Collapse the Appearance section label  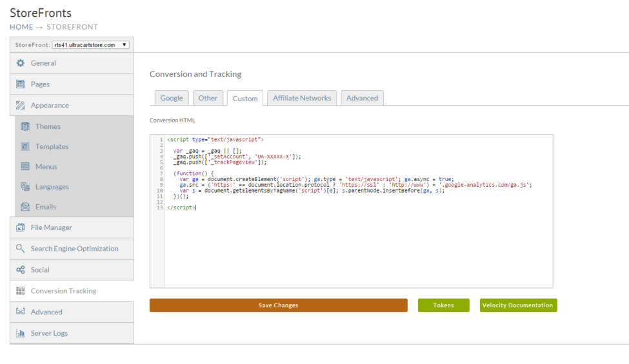point(50,105)
